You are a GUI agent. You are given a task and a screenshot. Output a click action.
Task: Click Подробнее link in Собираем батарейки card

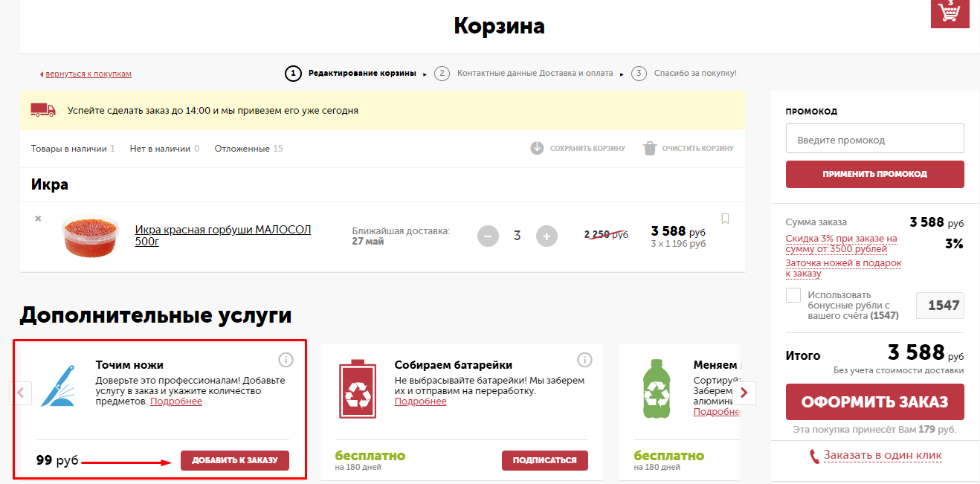(x=421, y=401)
